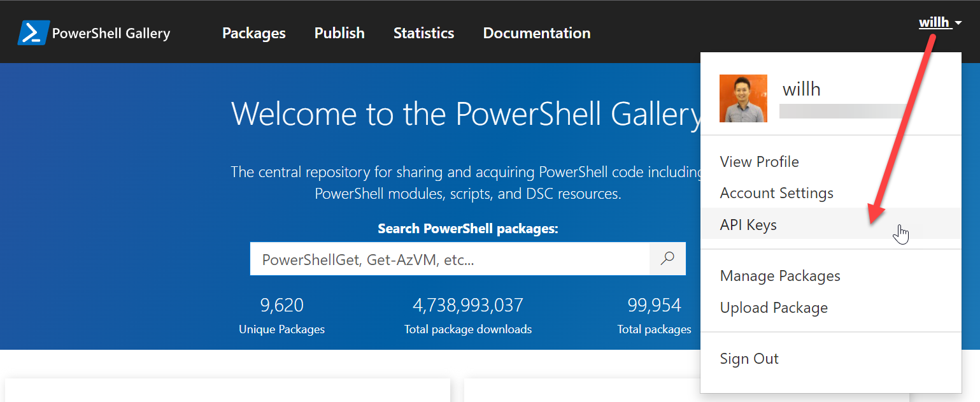
Task: Open the Documentation nav link
Action: pos(537,33)
